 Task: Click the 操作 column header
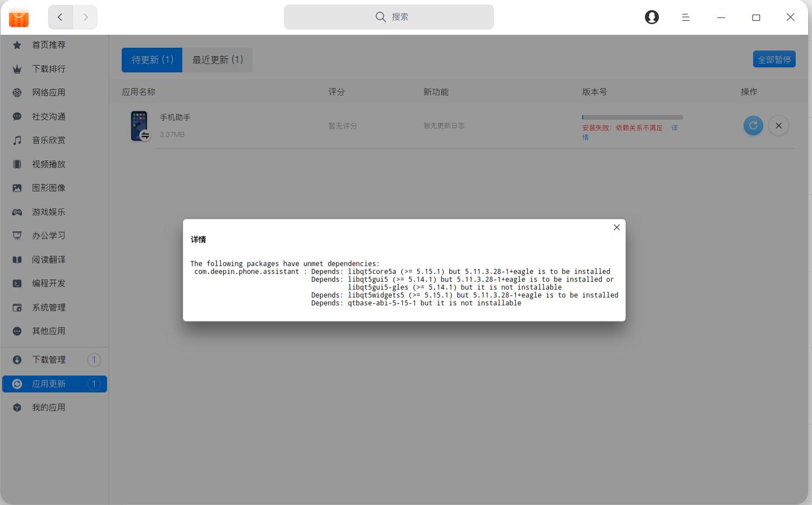click(x=749, y=92)
